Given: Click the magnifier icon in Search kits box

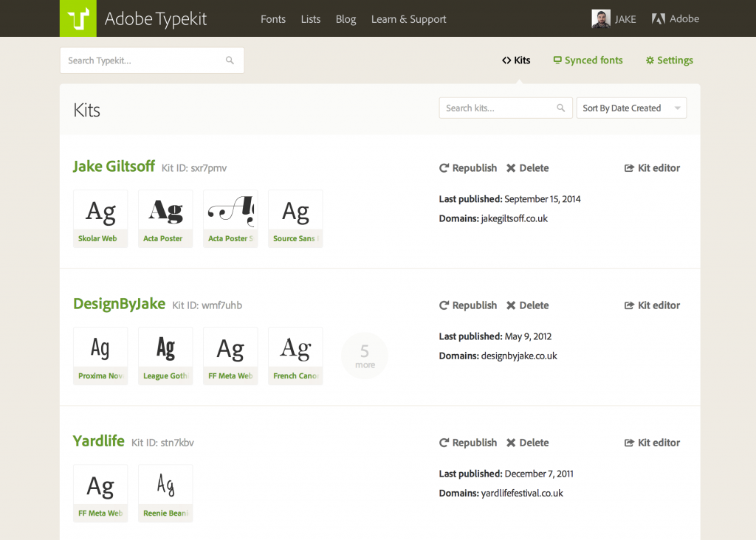Looking at the screenshot, I should click(561, 108).
